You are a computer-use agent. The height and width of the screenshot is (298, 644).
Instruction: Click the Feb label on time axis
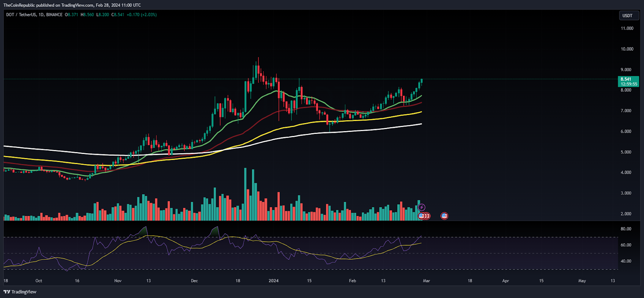click(353, 281)
